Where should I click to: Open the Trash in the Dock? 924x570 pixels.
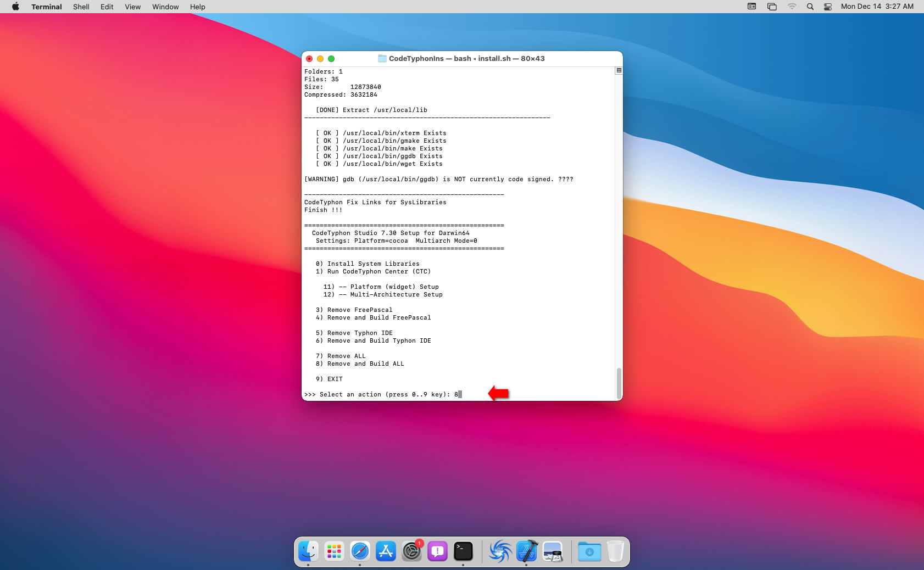(x=615, y=551)
